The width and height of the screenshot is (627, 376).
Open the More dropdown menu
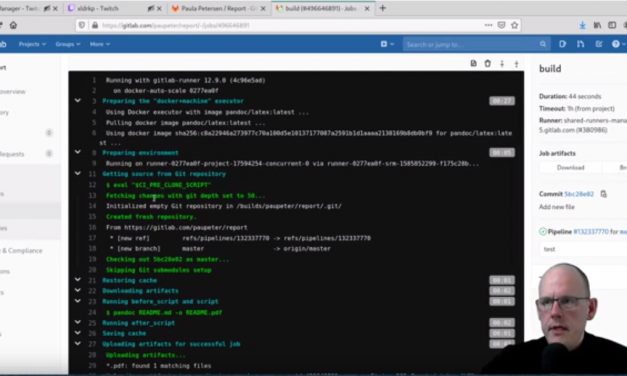pyautogui.click(x=100, y=44)
